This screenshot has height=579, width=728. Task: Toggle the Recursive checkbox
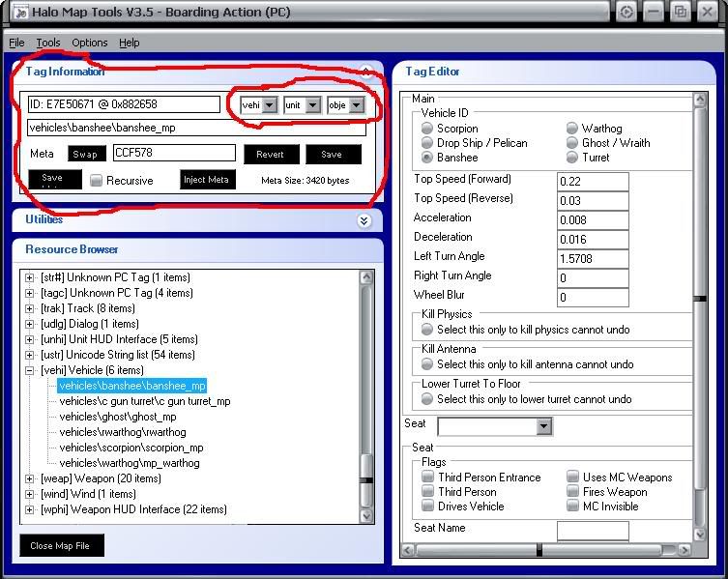96,180
